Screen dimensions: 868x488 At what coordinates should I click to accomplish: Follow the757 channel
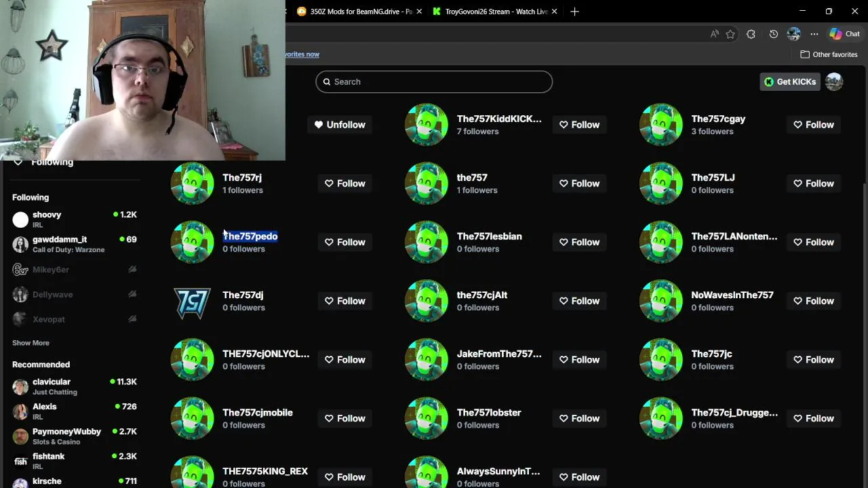(580, 184)
